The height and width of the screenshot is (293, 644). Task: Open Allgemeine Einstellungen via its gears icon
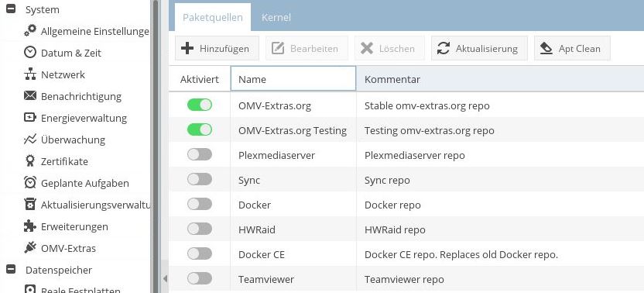coord(30,31)
